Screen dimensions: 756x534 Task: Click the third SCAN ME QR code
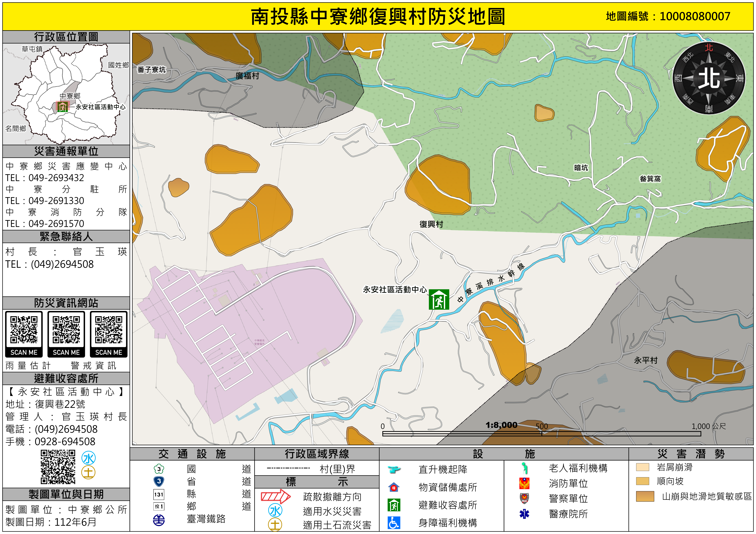click(x=108, y=330)
